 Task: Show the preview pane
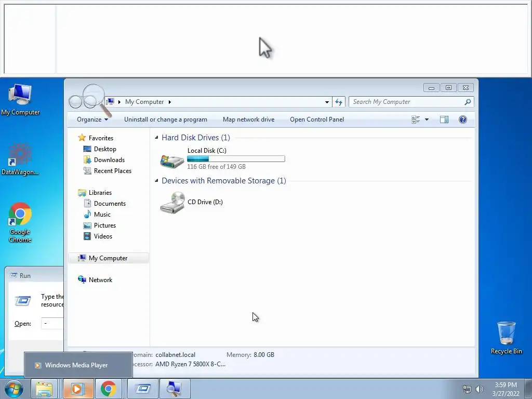(444, 119)
